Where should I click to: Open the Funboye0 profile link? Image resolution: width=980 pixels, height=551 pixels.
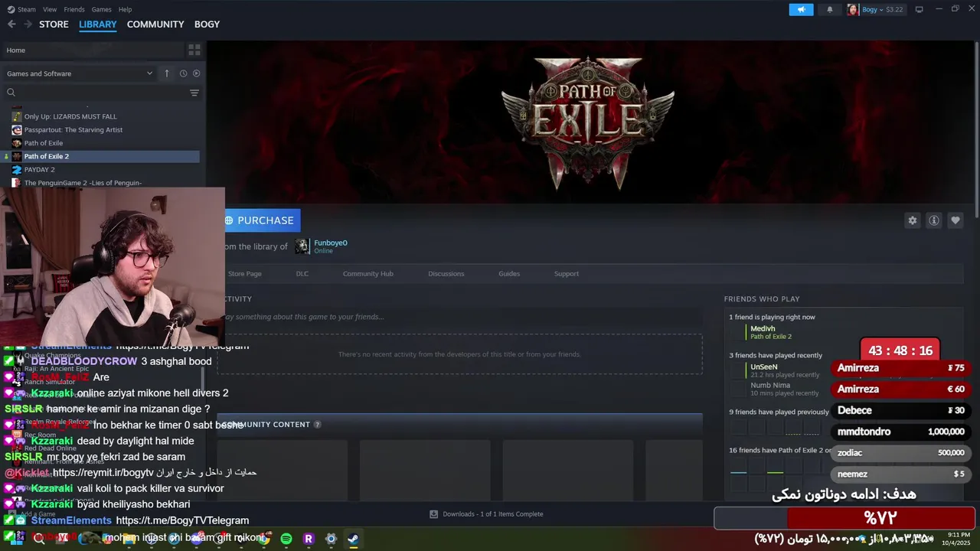(330, 243)
